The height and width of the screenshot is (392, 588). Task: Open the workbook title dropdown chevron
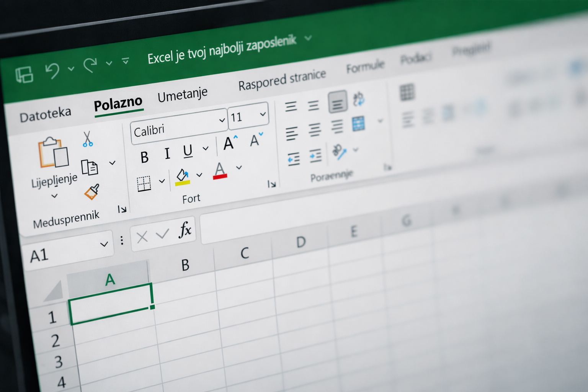308,38
